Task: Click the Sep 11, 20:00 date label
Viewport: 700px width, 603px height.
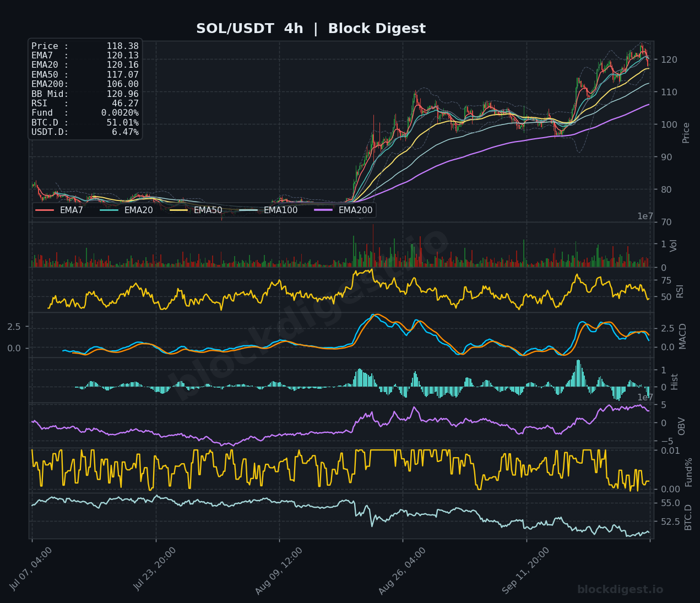Action: [526, 571]
